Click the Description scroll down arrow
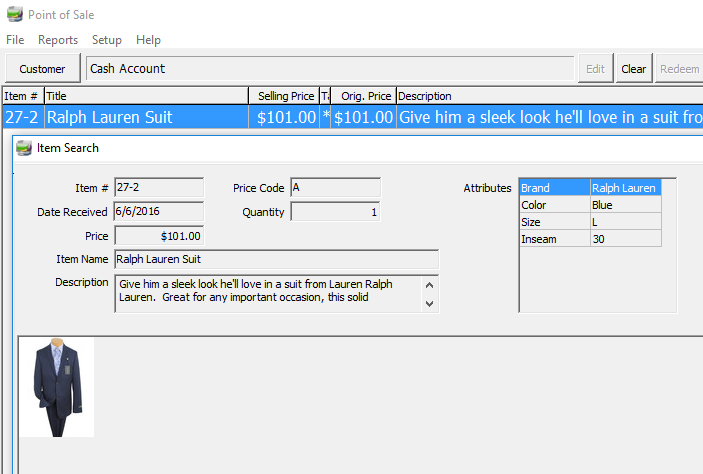 tap(429, 304)
